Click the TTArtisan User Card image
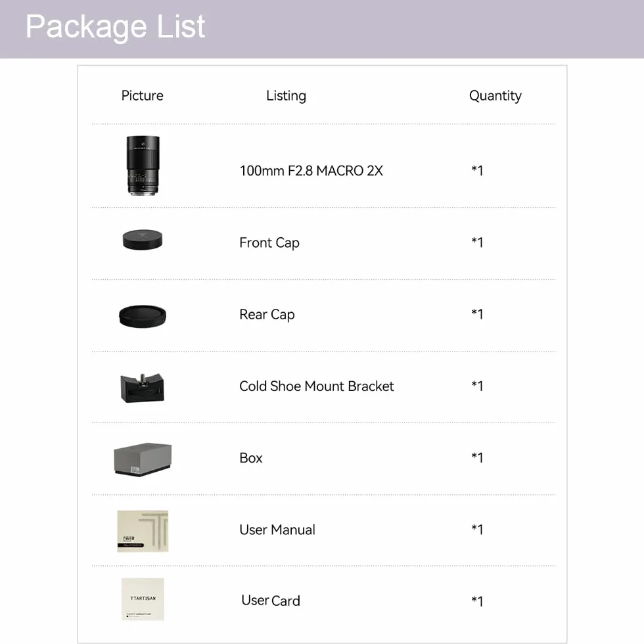This screenshot has height=644, width=644. click(143, 599)
